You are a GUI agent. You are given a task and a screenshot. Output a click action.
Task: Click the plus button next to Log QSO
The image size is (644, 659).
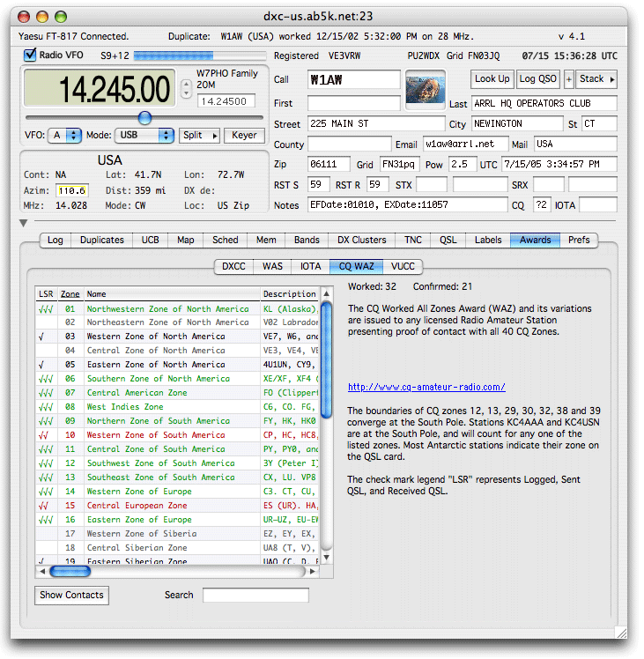point(568,78)
